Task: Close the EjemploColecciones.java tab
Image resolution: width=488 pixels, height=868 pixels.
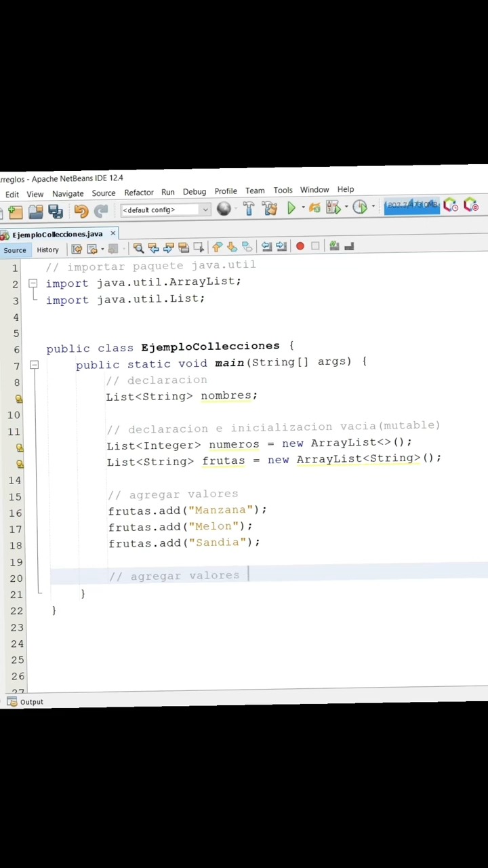Action: 113,233
